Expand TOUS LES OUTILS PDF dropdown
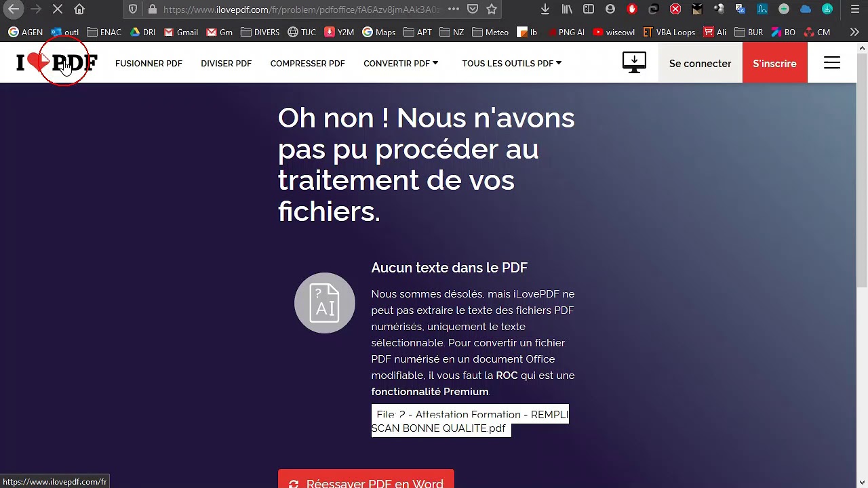The width and height of the screenshot is (868, 488). [512, 63]
